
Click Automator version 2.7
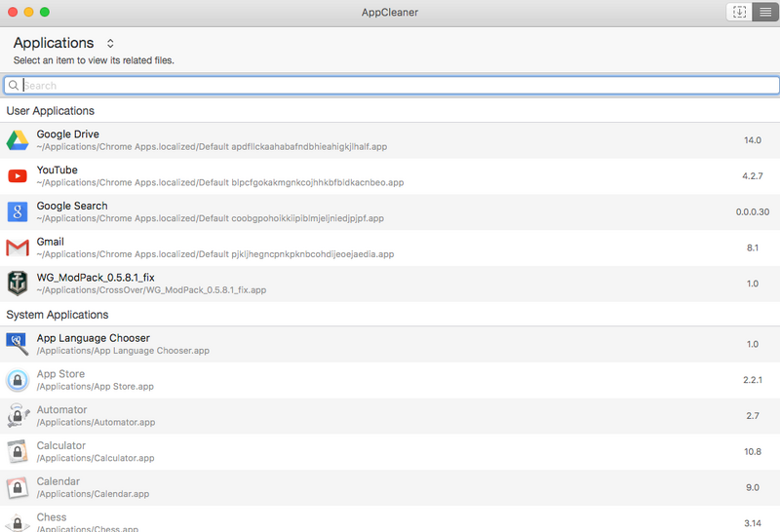point(753,416)
